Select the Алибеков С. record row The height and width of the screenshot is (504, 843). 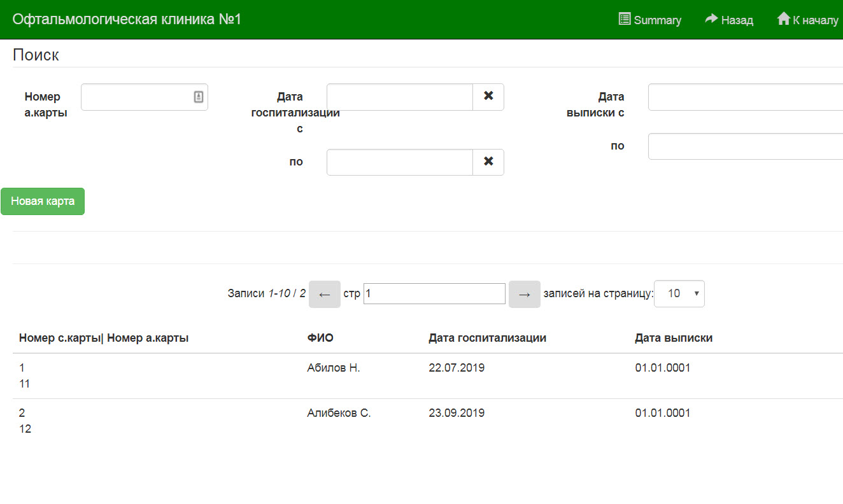click(x=339, y=413)
